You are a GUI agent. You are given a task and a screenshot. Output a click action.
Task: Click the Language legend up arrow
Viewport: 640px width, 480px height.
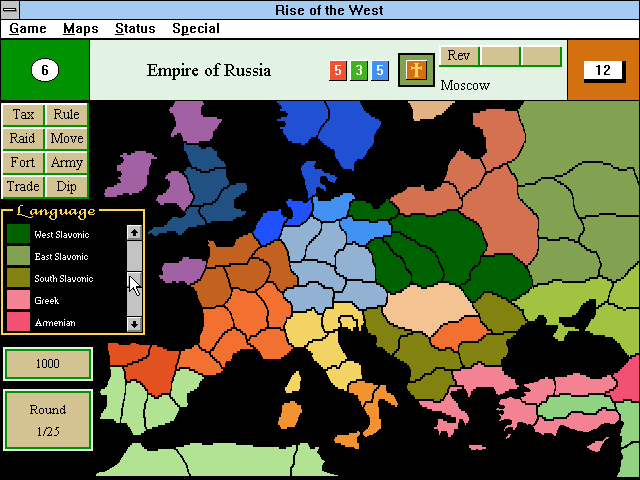(134, 233)
